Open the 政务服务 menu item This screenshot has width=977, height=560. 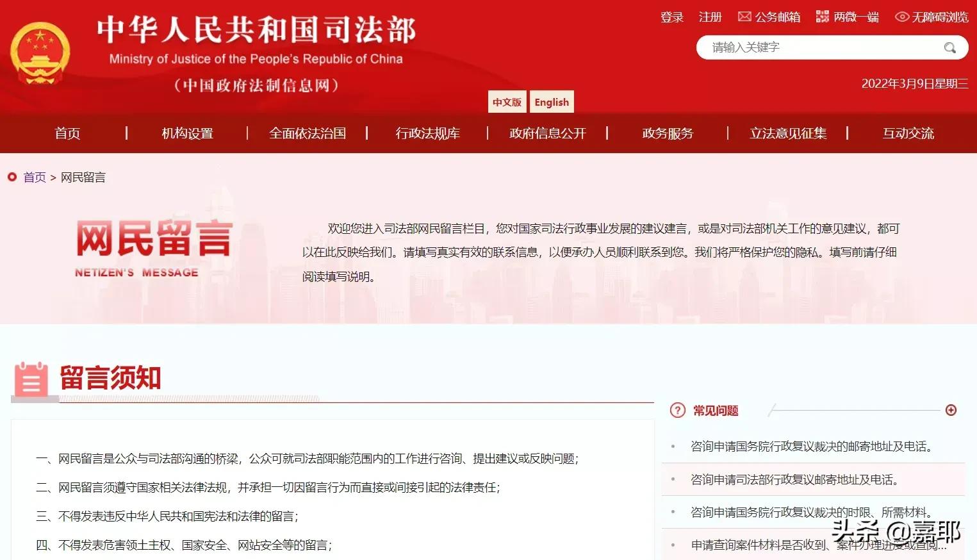[x=667, y=133]
